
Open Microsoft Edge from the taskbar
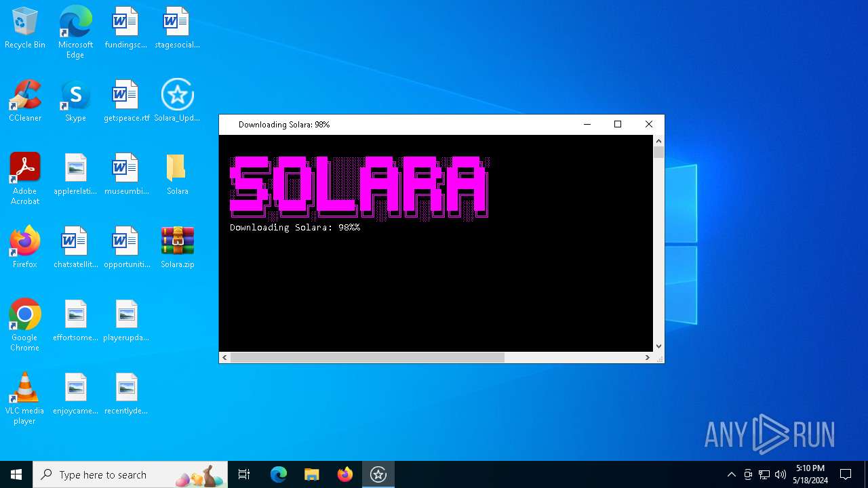pos(279,474)
